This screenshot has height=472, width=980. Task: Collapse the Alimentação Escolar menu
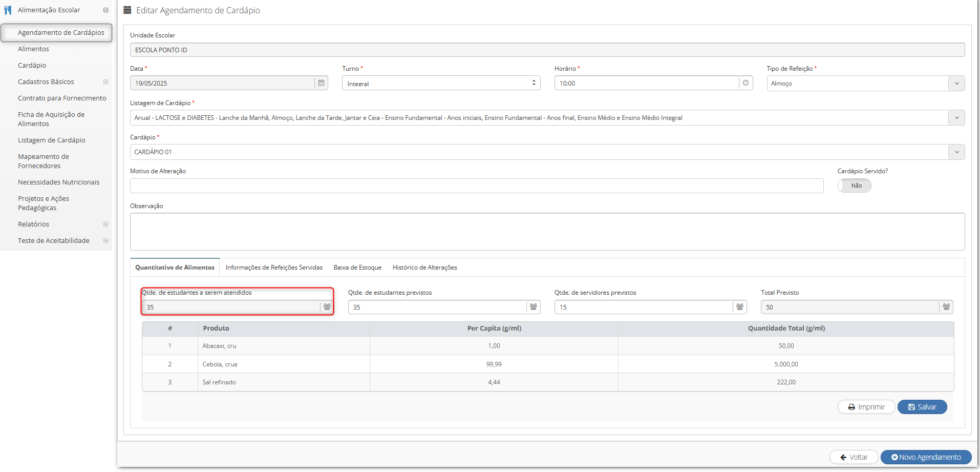(x=106, y=10)
